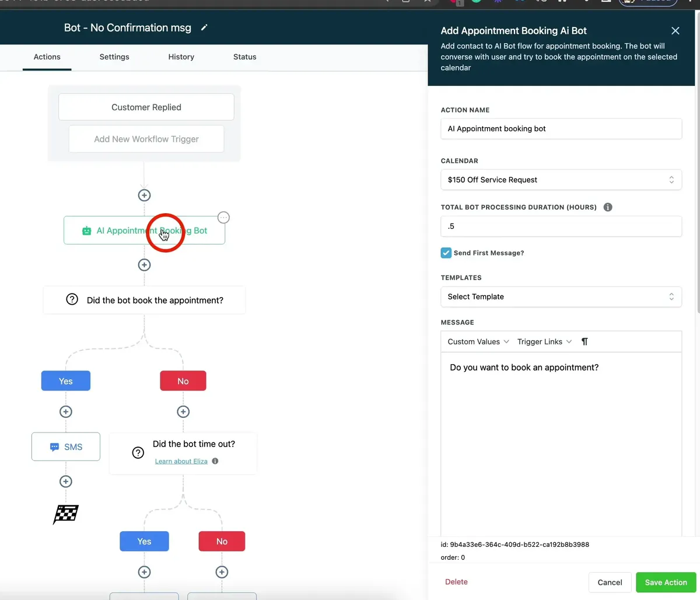The width and height of the screenshot is (700, 600).
Task: Click info icon beside Learn about Eliza
Action: pyautogui.click(x=215, y=461)
